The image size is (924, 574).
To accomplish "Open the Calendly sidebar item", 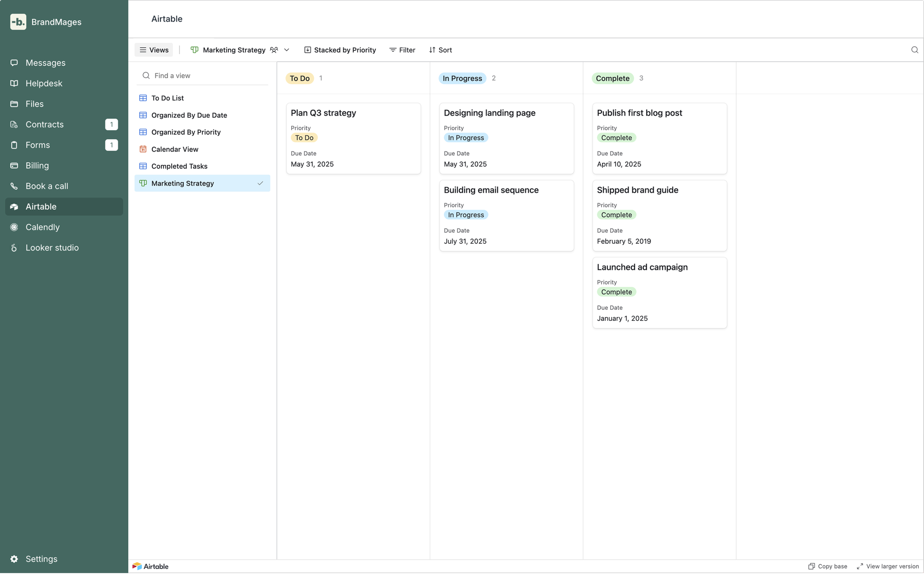I will click(43, 227).
